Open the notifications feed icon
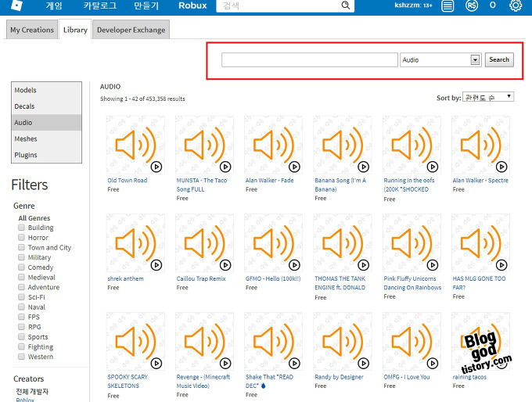 click(x=448, y=5)
